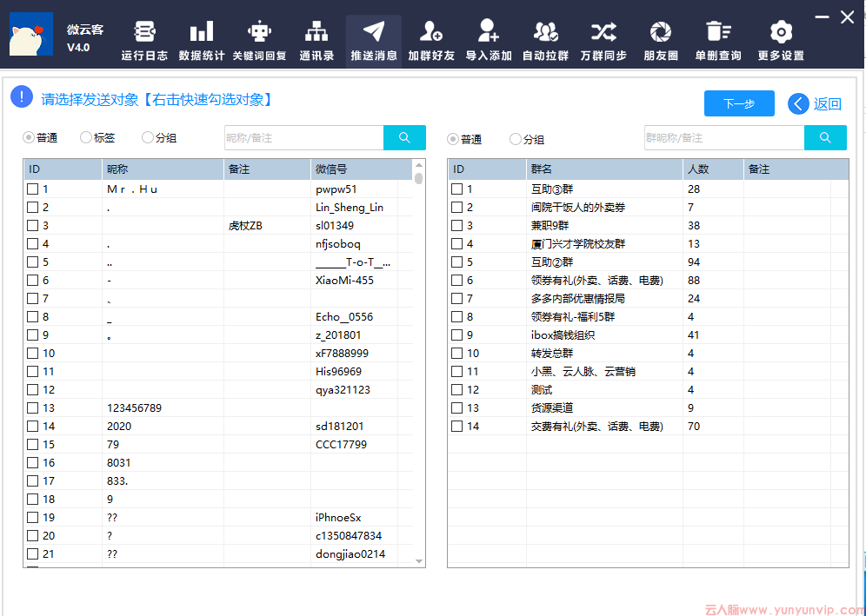Click the 微信号 column header
This screenshot has height=616, width=866.
tap(354, 169)
